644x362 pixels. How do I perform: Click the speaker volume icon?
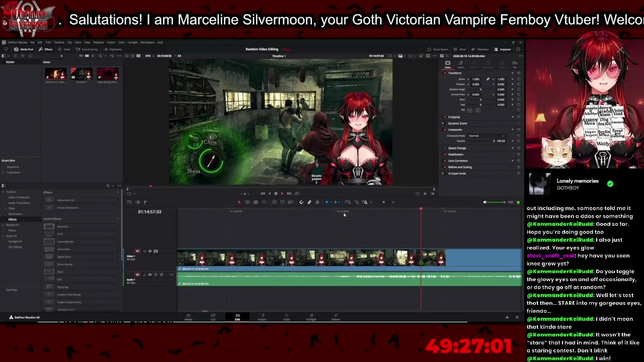point(485,202)
